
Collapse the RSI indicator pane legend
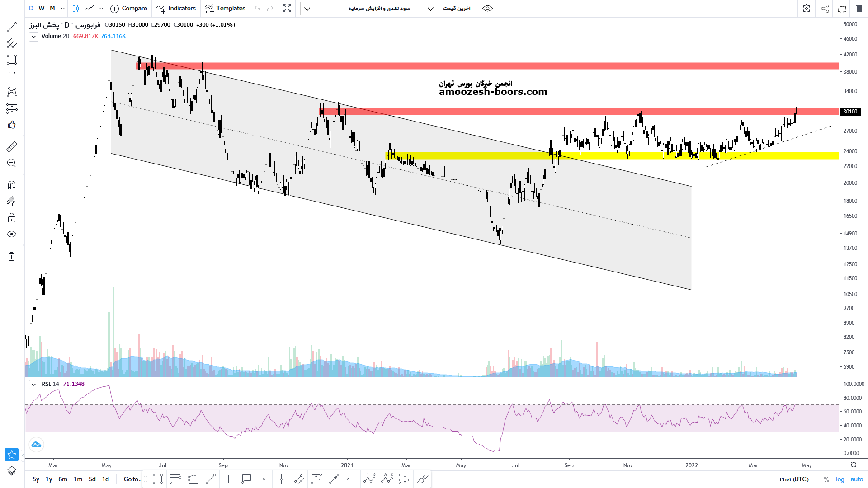coord(33,385)
